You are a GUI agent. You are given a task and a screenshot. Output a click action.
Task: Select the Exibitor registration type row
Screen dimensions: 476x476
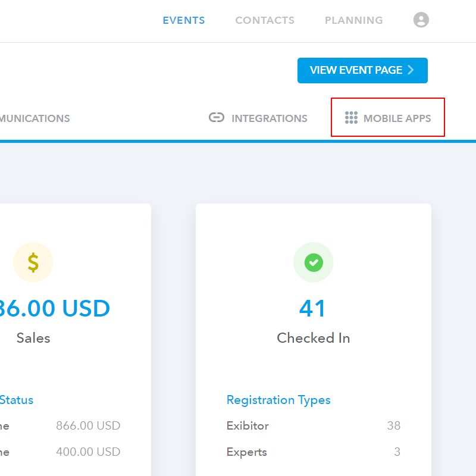click(x=248, y=426)
